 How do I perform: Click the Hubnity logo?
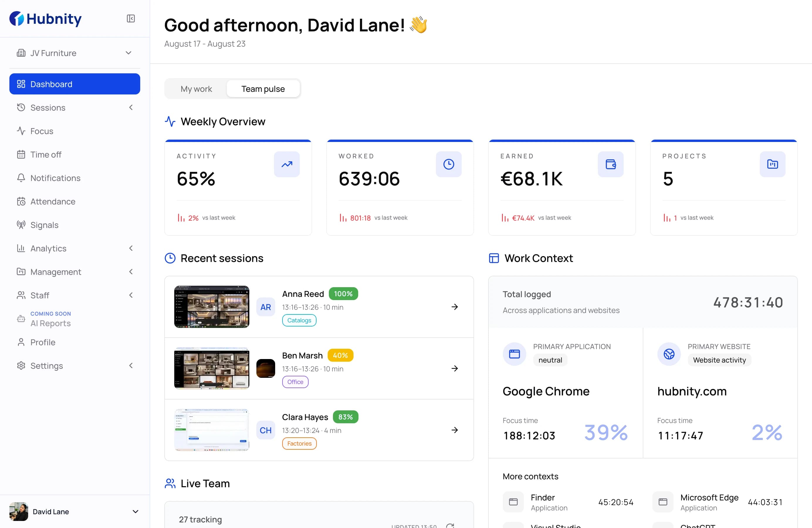pos(45,18)
